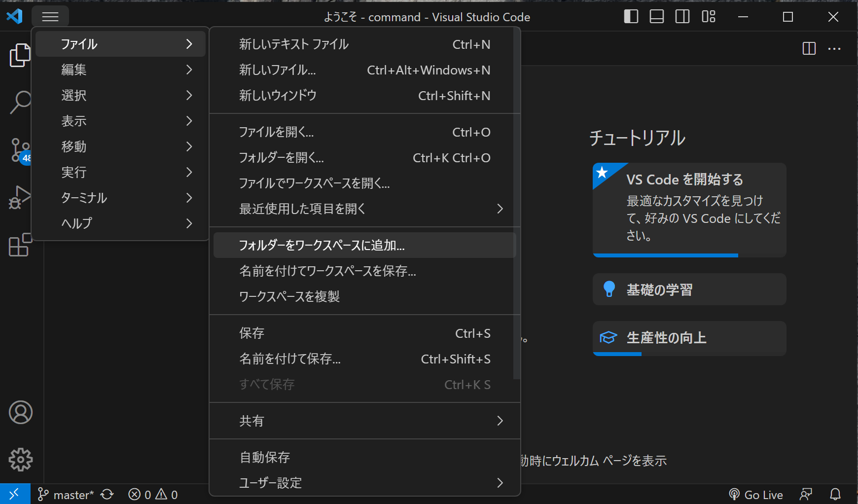
Task: Expand the ユーザー設定 submenu
Action: click(x=364, y=483)
